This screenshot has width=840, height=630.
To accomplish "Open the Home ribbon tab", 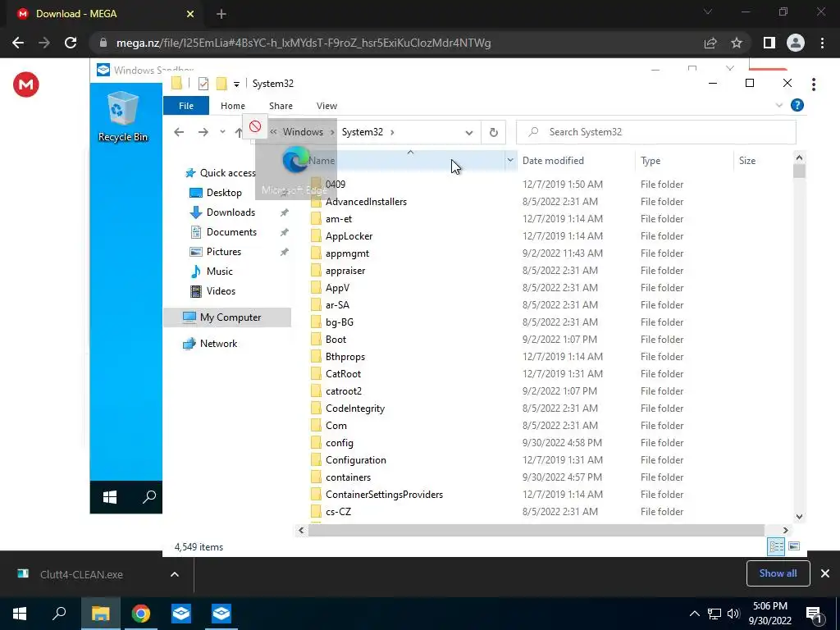I will (232, 106).
